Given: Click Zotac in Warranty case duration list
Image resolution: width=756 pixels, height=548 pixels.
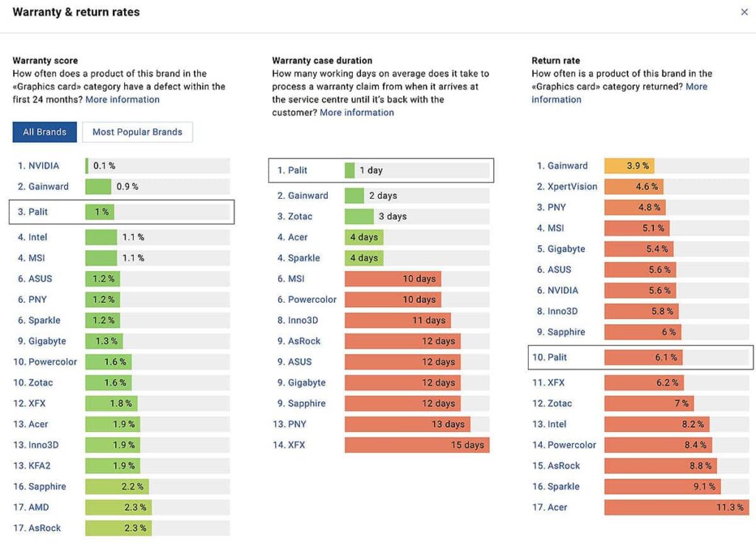Looking at the screenshot, I should (x=300, y=216).
